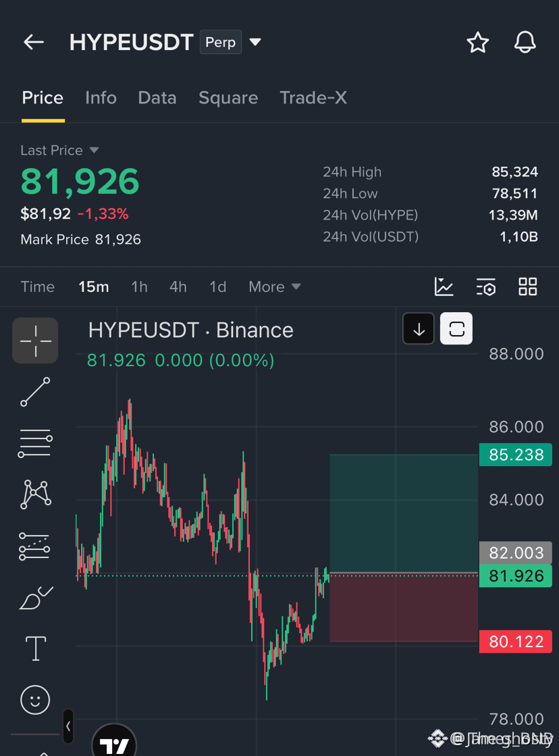The height and width of the screenshot is (756, 559).
Task: Click the Mark Price 81,926 text
Action: pos(80,240)
